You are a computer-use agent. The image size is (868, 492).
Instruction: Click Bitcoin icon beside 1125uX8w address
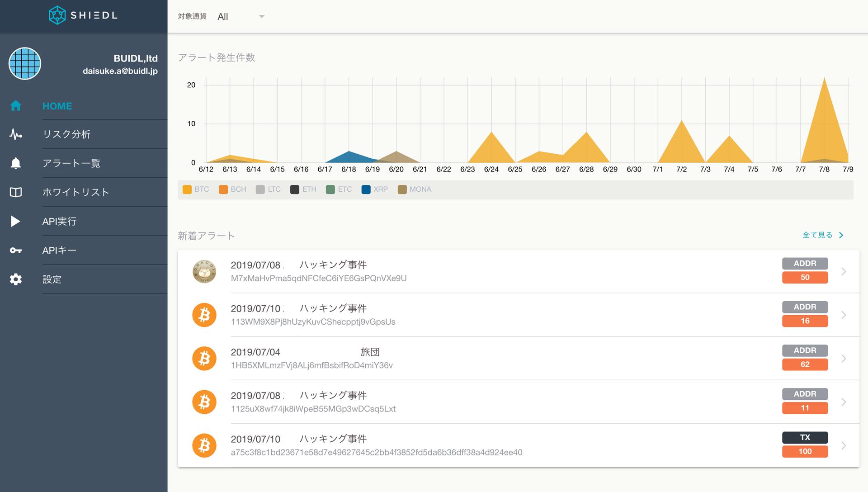[x=204, y=402]
